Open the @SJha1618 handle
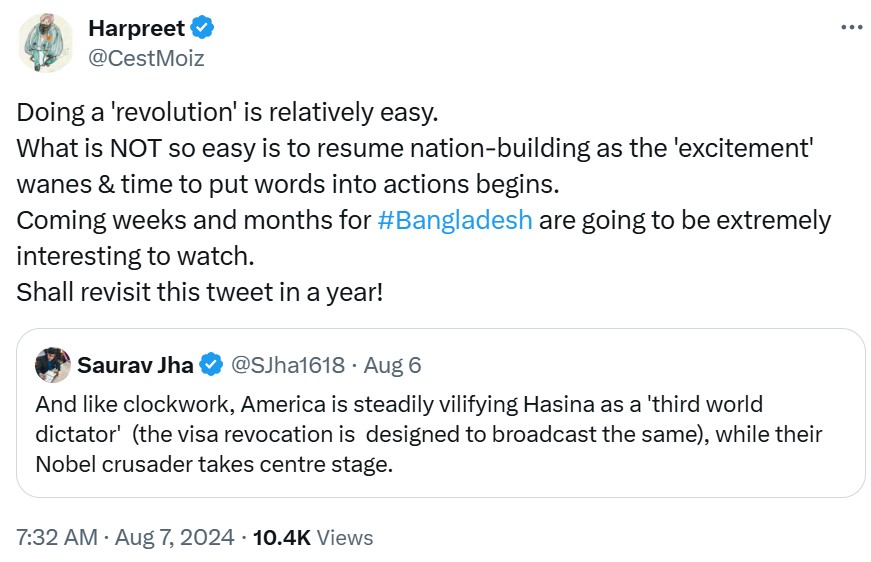 pos(288,365)
